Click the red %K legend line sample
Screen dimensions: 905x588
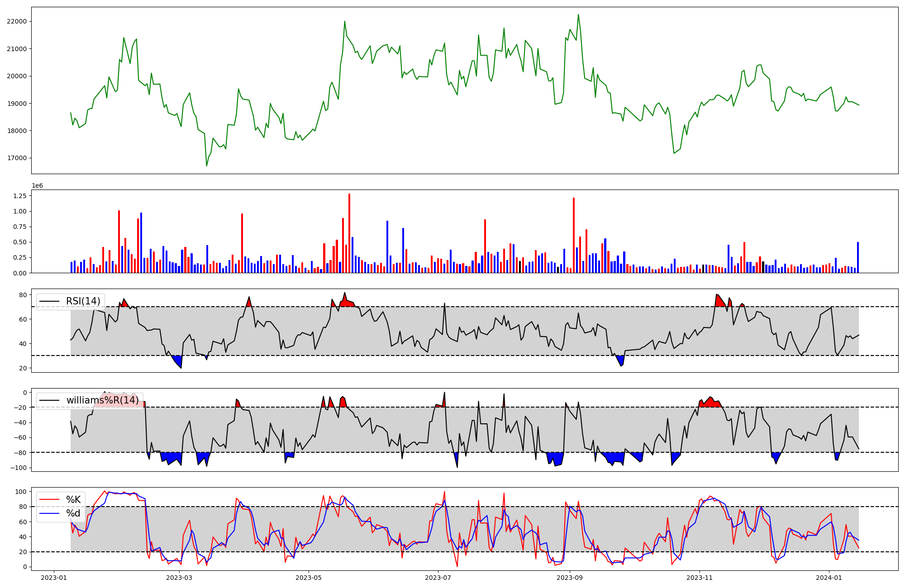click(x=49, y=500)
